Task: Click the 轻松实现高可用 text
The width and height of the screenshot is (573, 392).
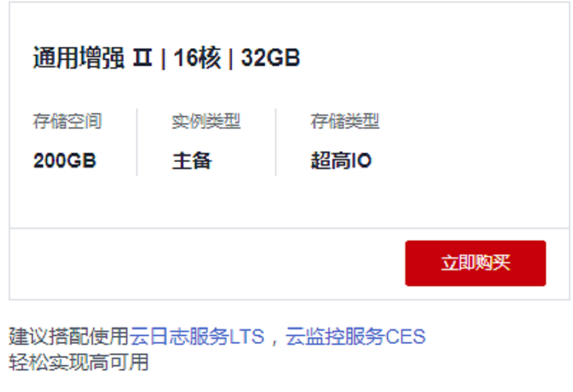Action: (79, 362)
